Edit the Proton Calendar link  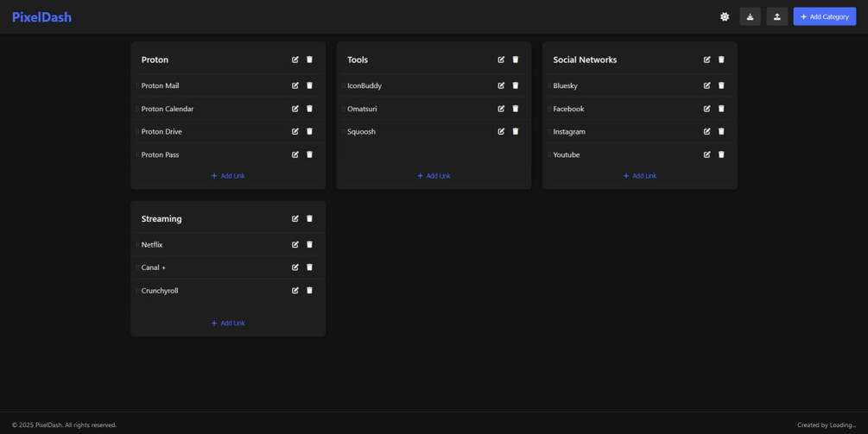(x=295, y=109)
